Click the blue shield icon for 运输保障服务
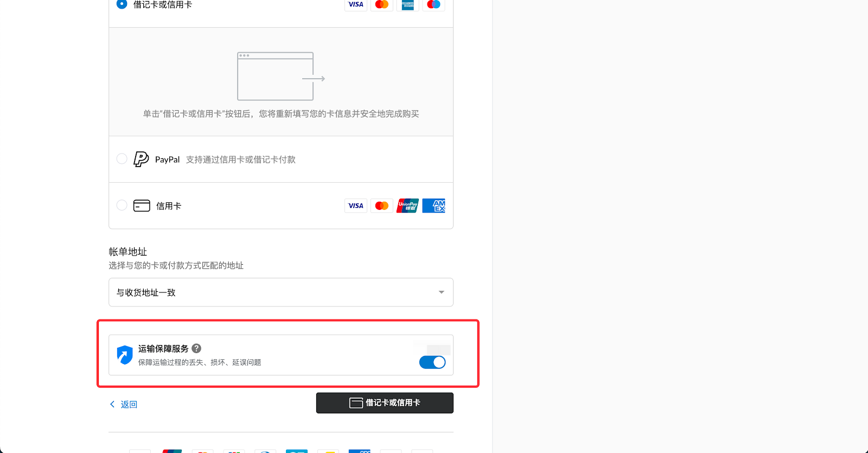Viewport: 868px width, 453px height. click(x=125, y=355)
